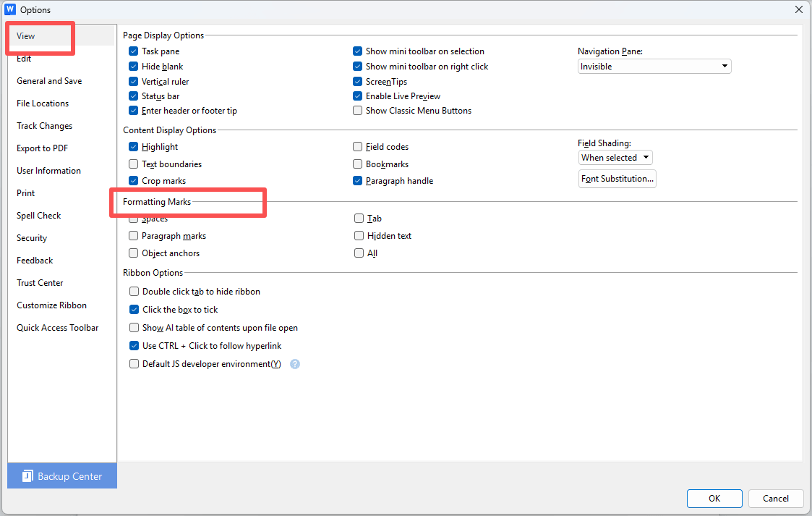Open the Navigation Pane dropdown
Screen dimensions: 812x516
[654, 67]
